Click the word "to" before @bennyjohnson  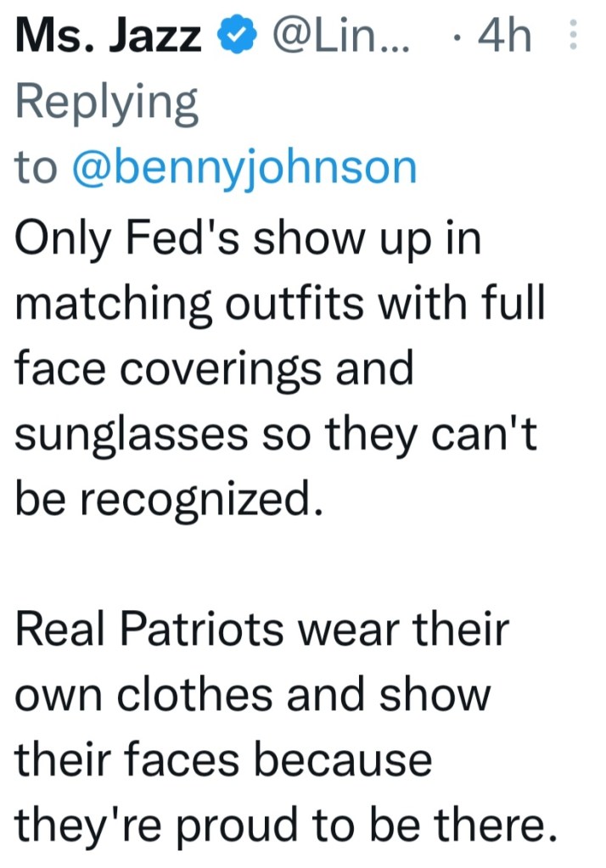tap(35, 168)
